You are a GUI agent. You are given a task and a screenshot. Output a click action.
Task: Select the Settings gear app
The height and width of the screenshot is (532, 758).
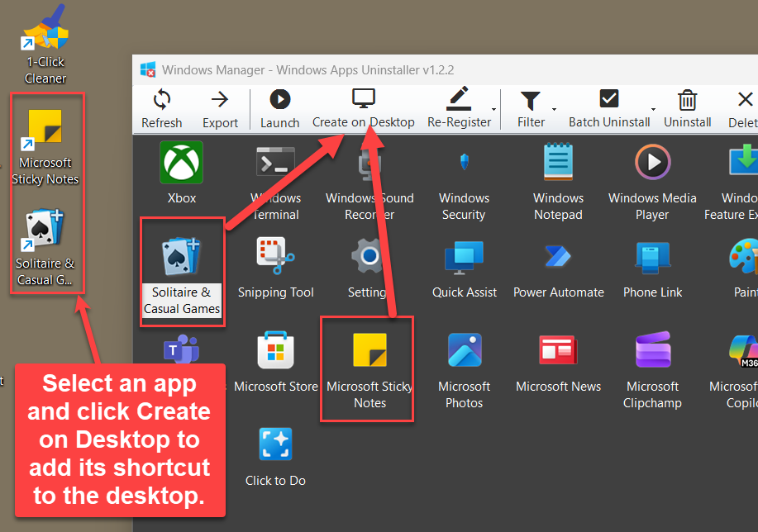tap(369, 268)
